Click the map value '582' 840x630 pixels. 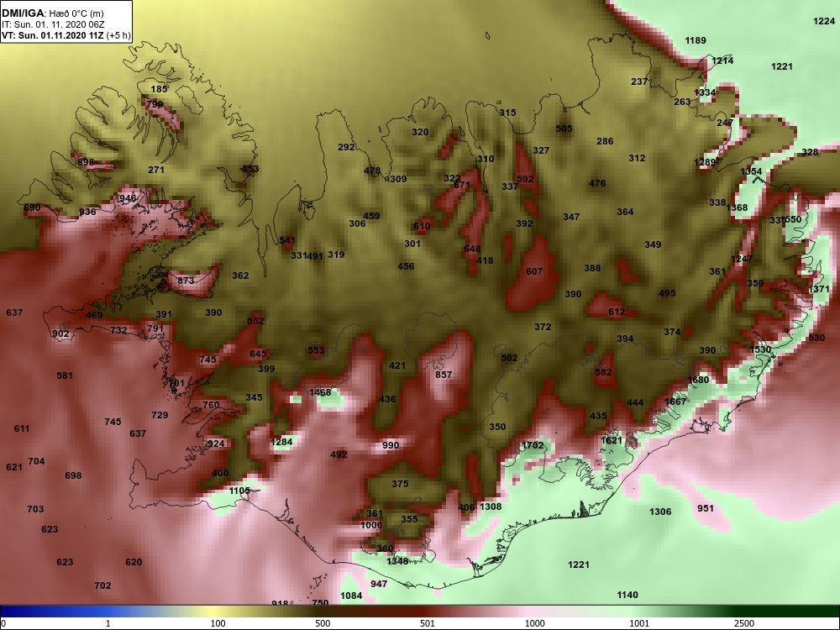coord(603,372)
